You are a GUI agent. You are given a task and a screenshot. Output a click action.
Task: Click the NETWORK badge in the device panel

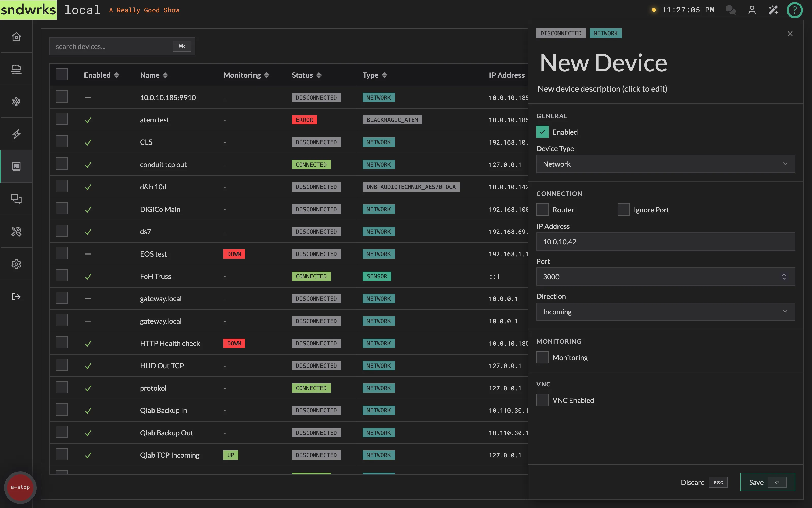(x=605, y=33)
